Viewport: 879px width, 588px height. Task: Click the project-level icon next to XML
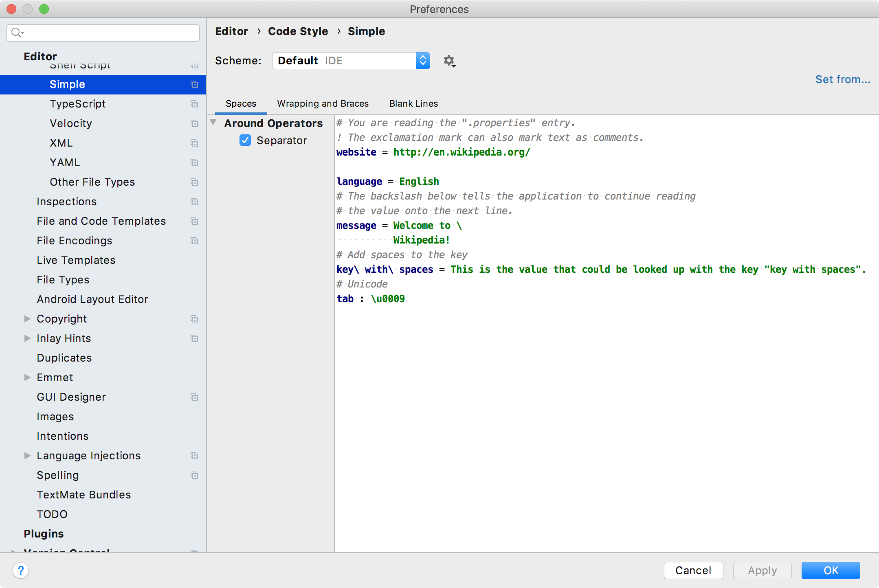(194, 143)
